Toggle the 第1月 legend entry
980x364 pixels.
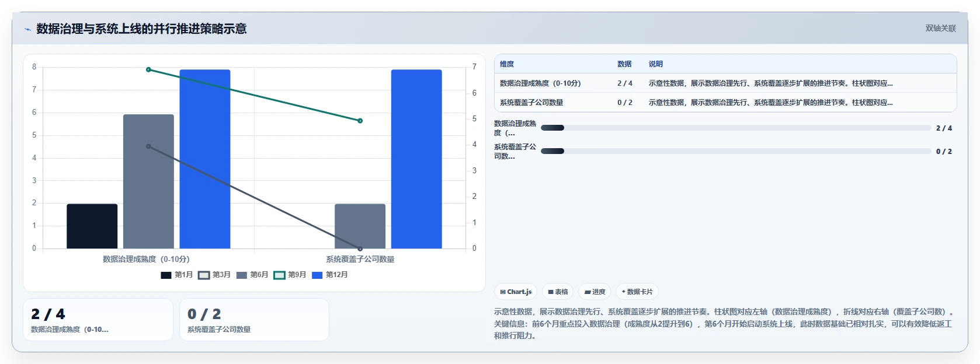coord(177,275)
